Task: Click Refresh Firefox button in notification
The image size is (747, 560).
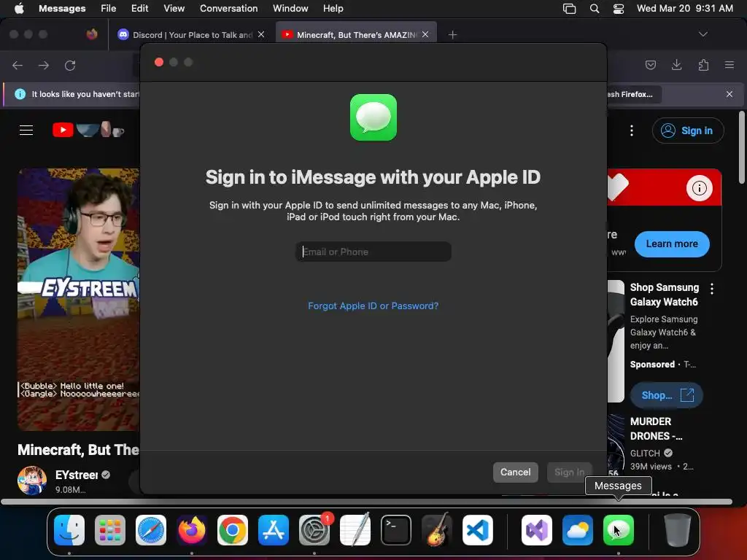Action: [x=634, y=94]
